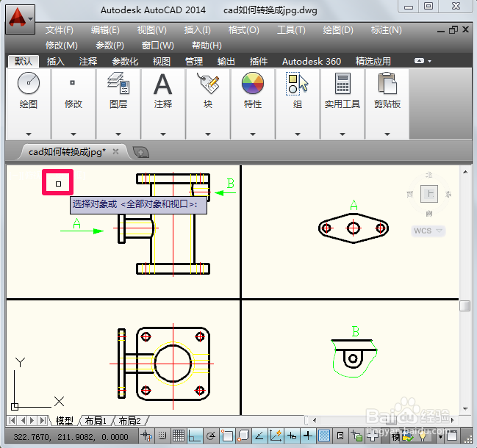This screenshot has width=477, height=448.
Task: Switch to the 输出 ribbon tab
Action: (x=226, y=62)
